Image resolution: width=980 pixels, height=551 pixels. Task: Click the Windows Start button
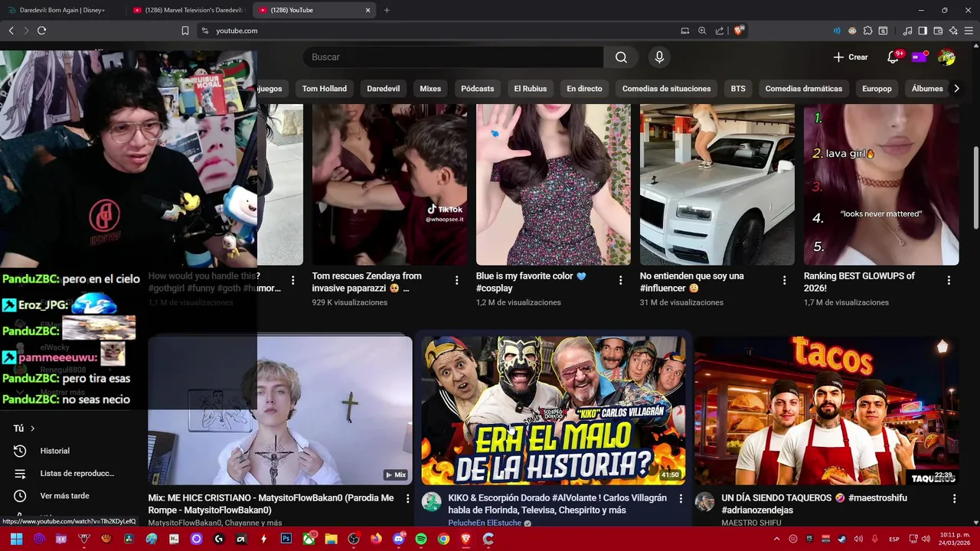pyautogui.click(x=16, y=539)
